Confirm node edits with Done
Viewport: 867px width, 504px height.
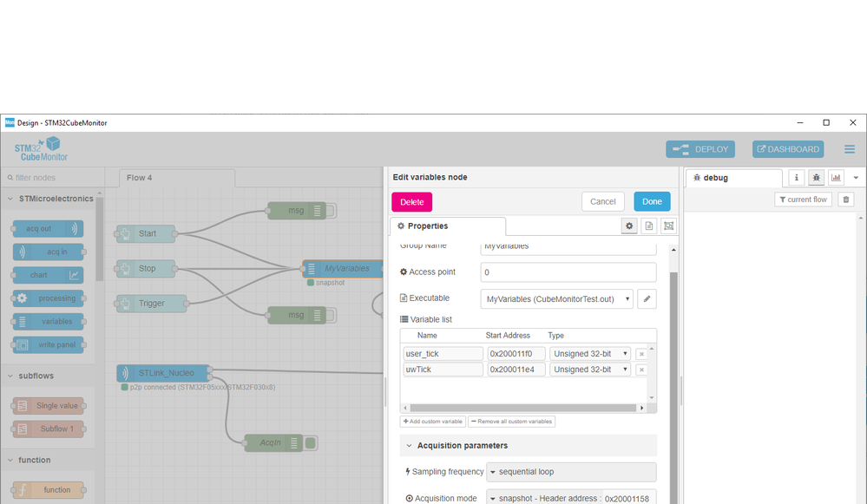[x=652, y=202]
